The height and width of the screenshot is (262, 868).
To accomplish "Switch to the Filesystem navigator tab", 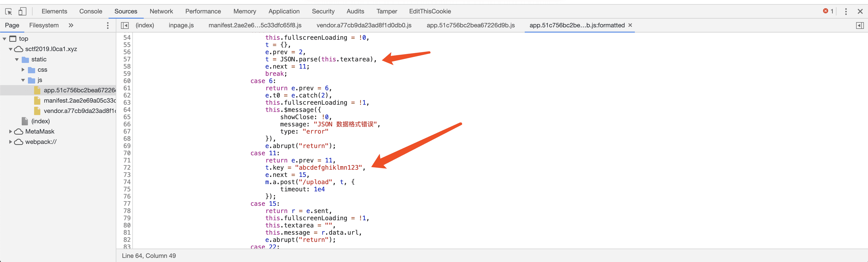I will (44, 26).
